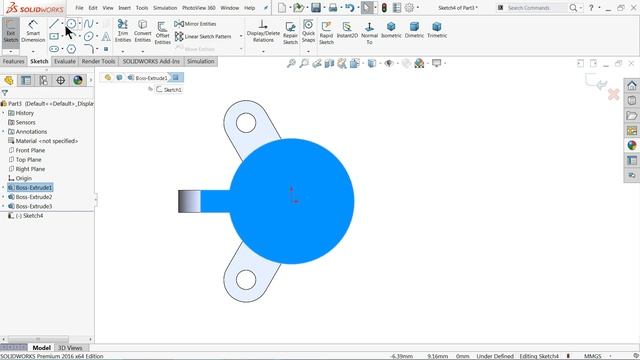
Task: Pick the Sketch Fillet tool
Action: [x=89, y=49]
